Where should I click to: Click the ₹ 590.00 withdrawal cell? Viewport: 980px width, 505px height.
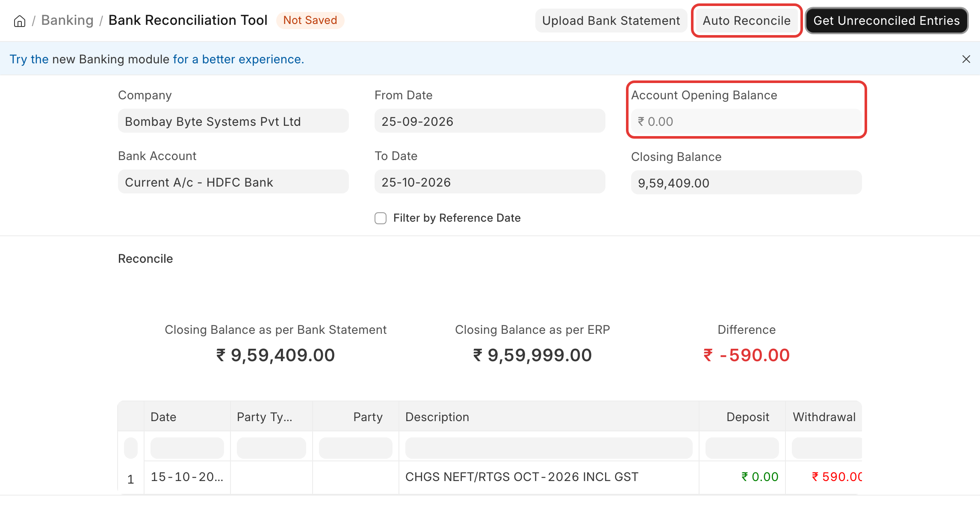(824, 477)
